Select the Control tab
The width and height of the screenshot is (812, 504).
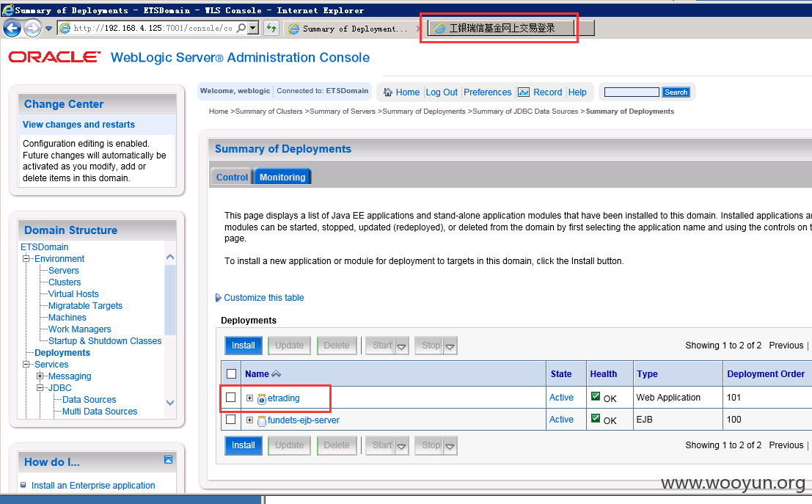click(232, 177)
